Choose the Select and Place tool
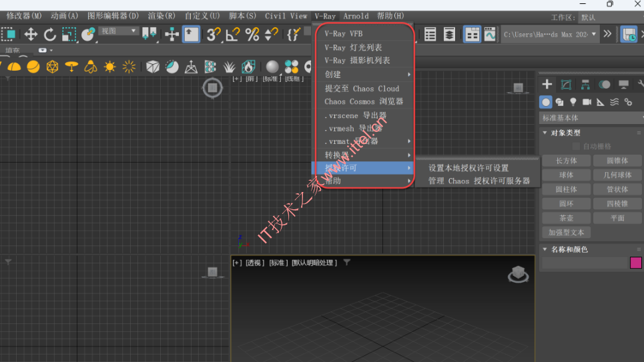Screen dimensions: 644x362 (88, 35)
